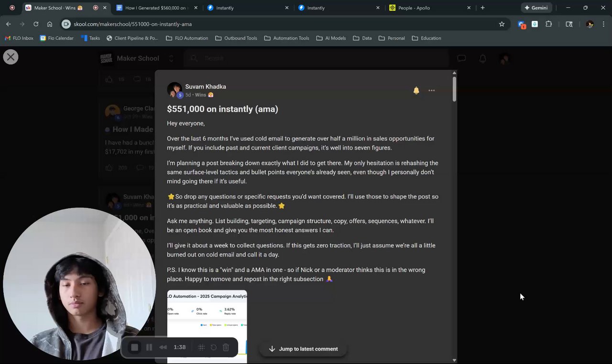This screenshot has width=612, height=364.
Task: Open the Client Pipeline bookmark
Action: (132, 38)
